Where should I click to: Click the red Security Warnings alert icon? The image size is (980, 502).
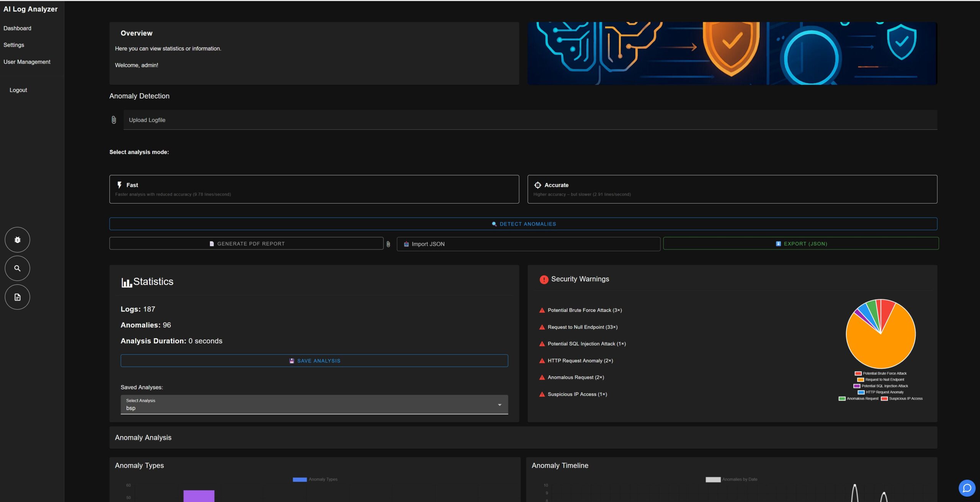(544, 279)
